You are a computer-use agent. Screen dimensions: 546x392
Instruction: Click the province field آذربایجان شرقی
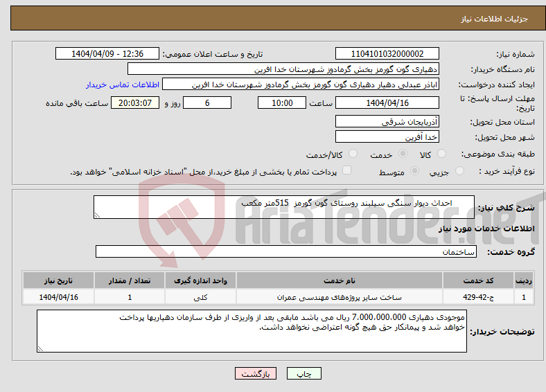pos(387,121)
